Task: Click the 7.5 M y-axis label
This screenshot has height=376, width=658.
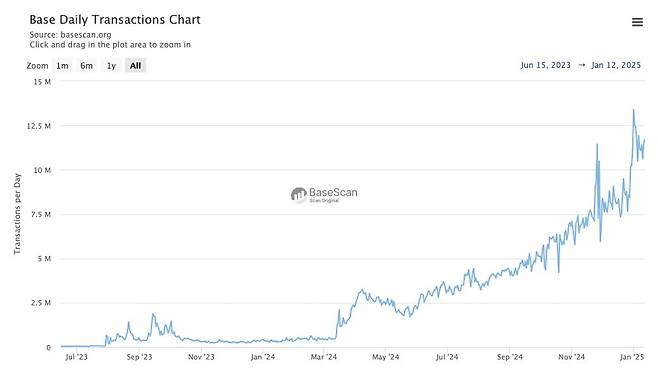Action: [x=41, y=214]
